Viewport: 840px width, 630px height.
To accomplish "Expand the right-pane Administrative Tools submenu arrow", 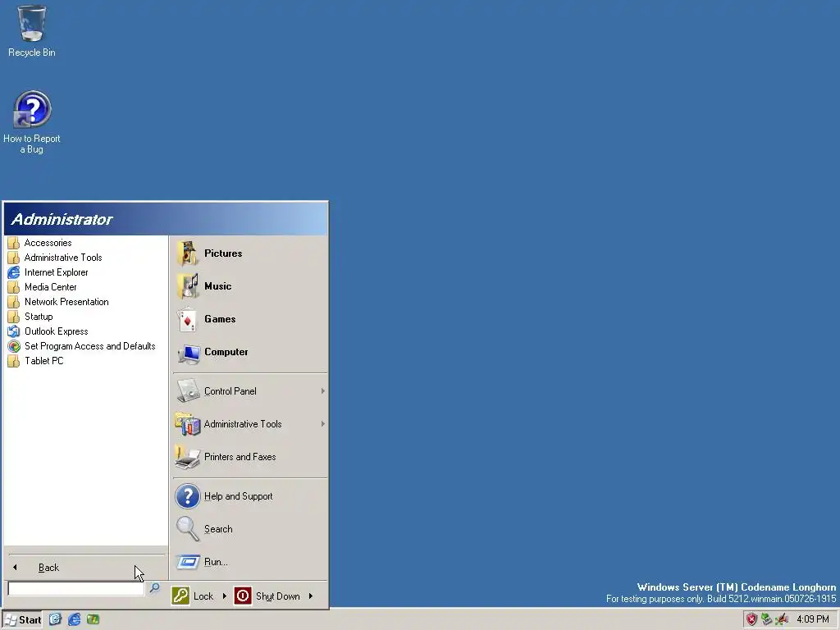I will pyautogui.click(x=322, y=424).
